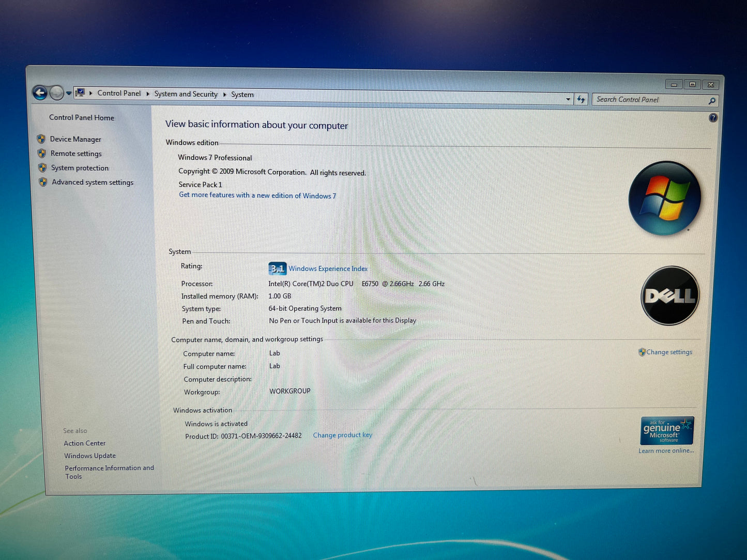Click the computer icon in address bar
Viewport: 747px width, 560px height.
pyautogui.click(x=80, y=93)
